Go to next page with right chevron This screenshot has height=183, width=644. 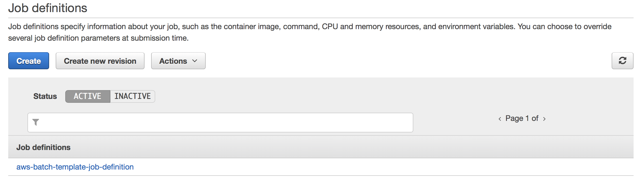(x=544, y=119)
